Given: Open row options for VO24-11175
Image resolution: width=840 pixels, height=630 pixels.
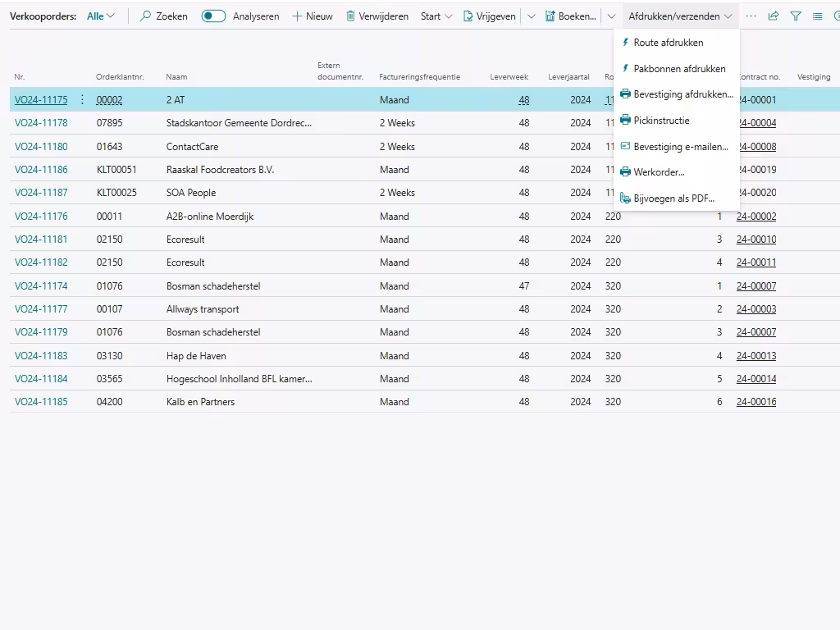Looking at the screenshot, I should 82,100.
